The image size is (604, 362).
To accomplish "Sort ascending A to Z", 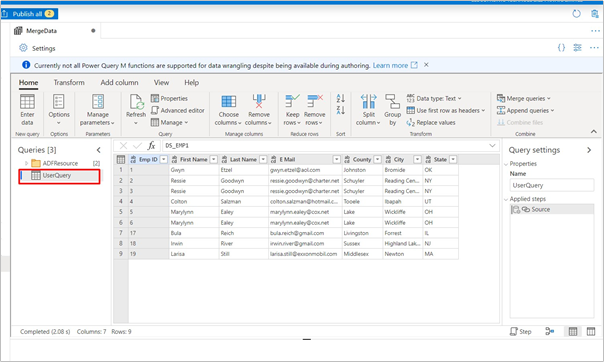I will point(341,98).
